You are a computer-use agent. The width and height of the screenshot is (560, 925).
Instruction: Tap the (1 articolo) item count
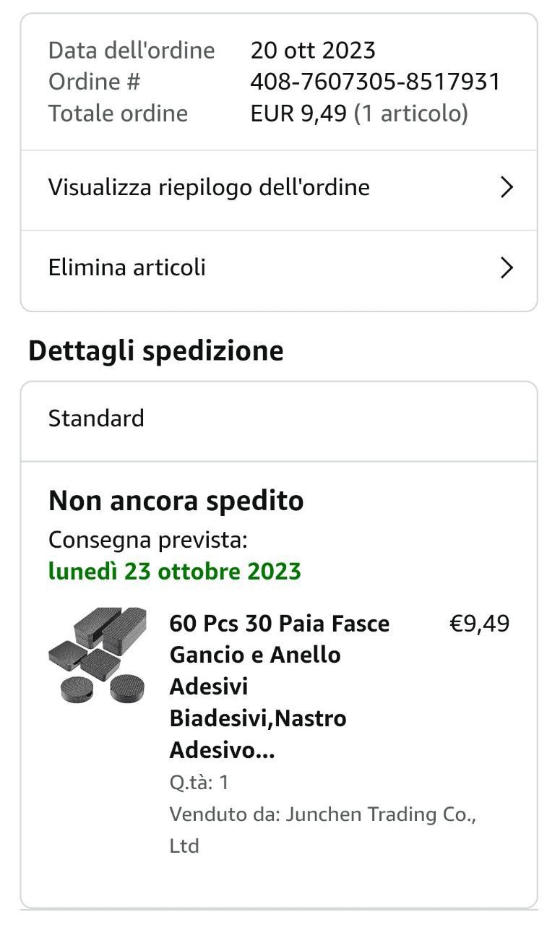click(x=410, y=113)
